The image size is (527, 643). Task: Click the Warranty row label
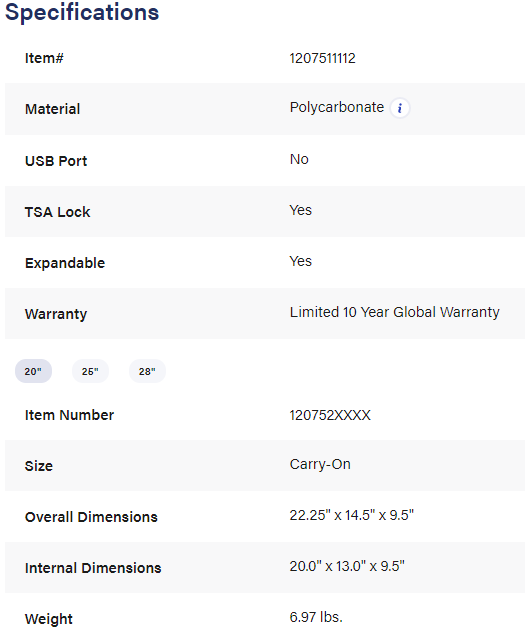[x=56, y=314]
